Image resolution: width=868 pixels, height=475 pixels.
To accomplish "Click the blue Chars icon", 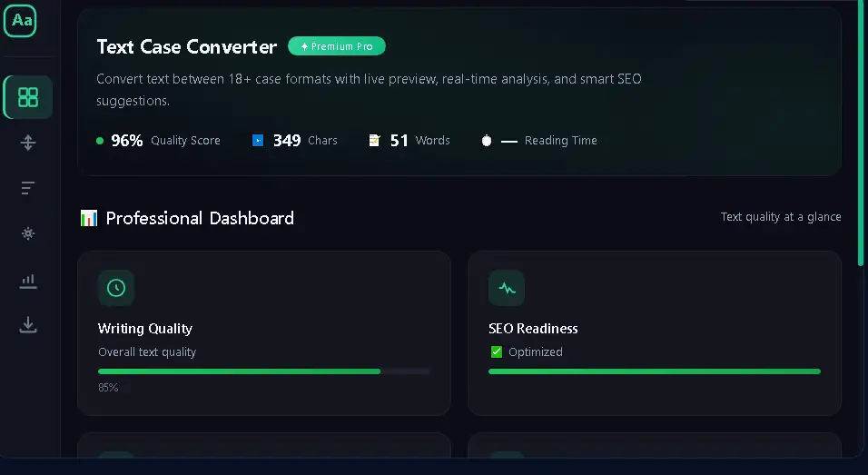I will (x=258, y=141).
